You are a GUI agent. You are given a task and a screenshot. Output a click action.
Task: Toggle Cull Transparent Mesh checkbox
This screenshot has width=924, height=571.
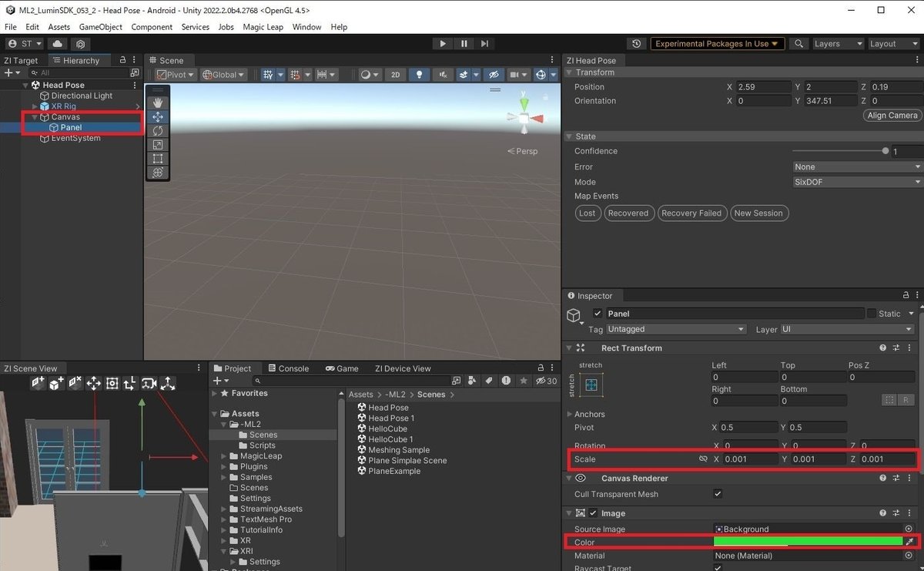click(718, 494)
